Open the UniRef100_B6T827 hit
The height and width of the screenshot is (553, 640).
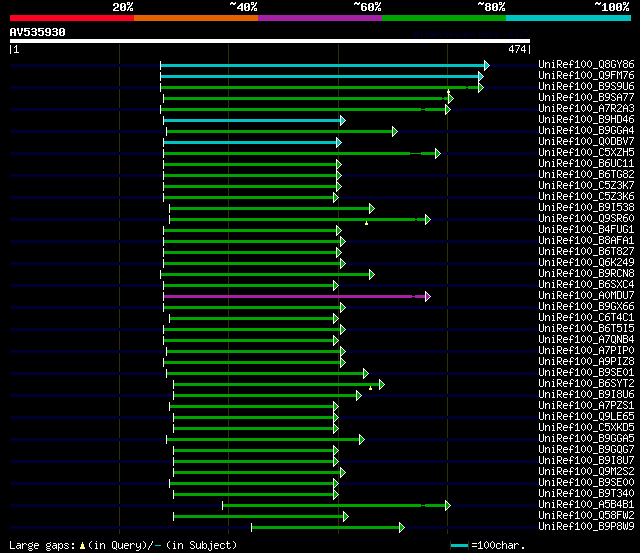[x=586, y=252]
